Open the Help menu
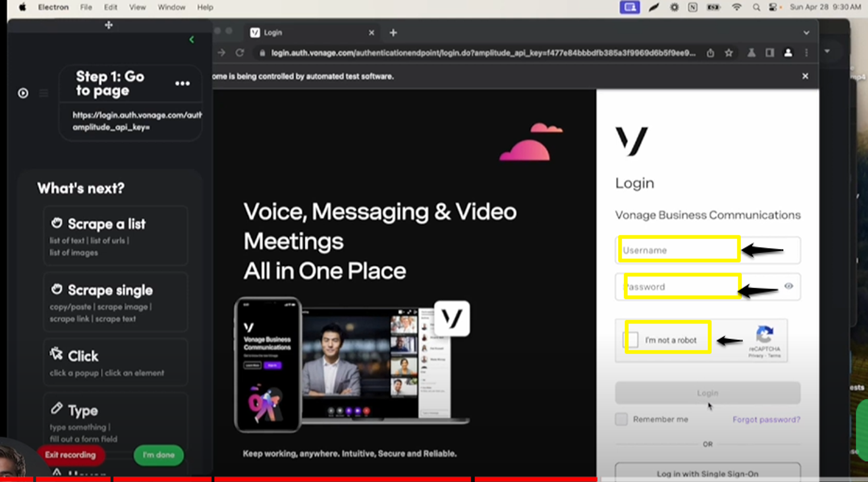 coord(205,7)
